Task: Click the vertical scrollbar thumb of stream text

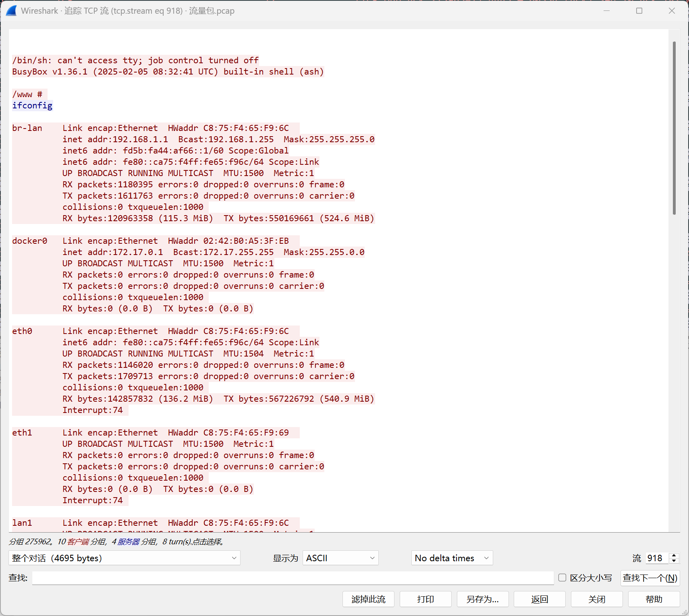Action: 674,128
